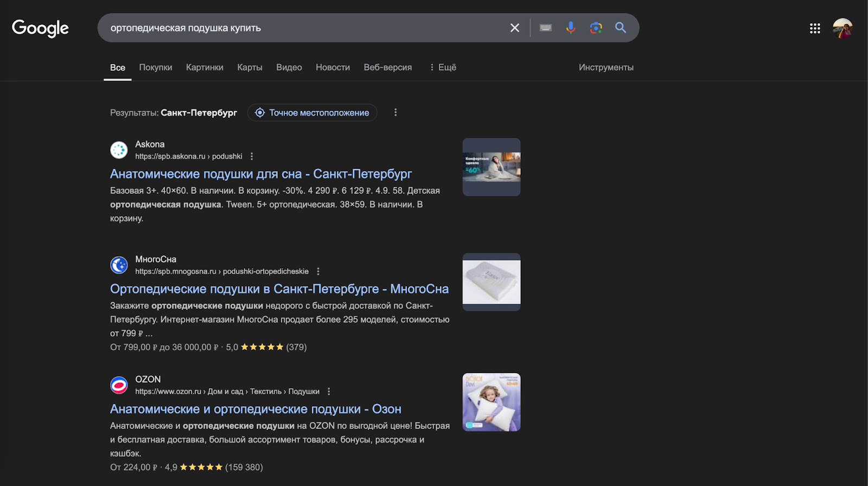Click the Askona site name
Screen dimensions: 868x486
pos(150,144)
